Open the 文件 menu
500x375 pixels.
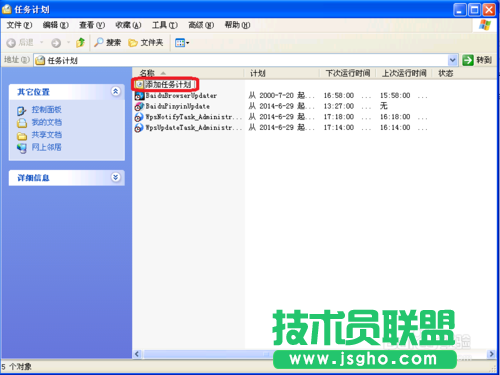[x=20, y=25]
